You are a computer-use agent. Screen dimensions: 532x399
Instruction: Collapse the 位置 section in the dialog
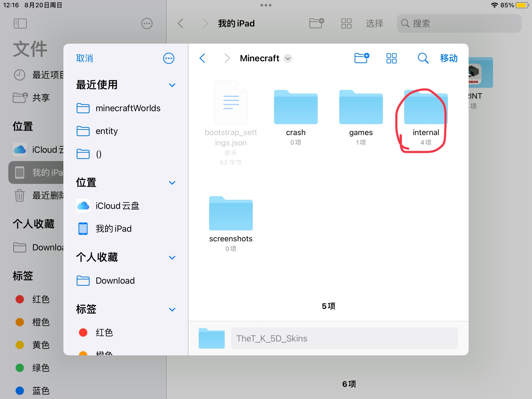172,183
